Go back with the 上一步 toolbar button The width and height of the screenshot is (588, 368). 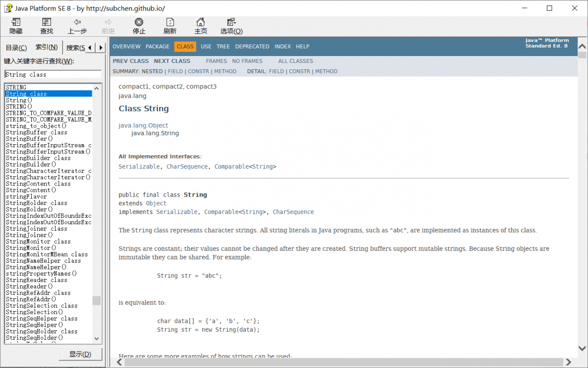coord(77,26)
